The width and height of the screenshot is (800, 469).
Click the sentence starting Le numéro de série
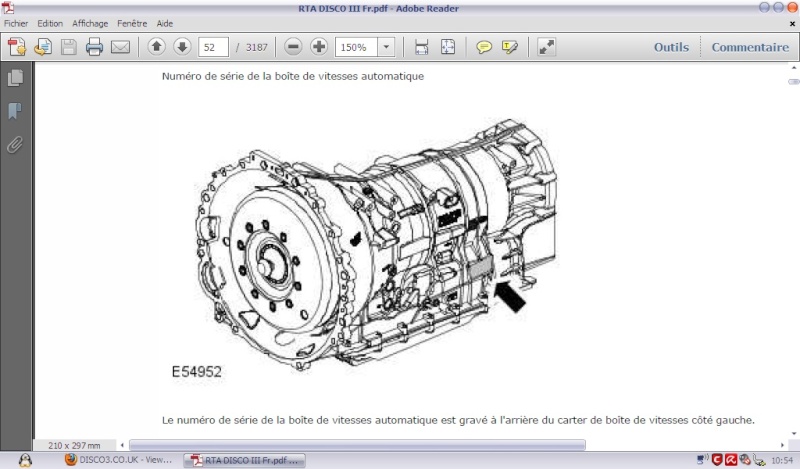[x=458, y=421]
